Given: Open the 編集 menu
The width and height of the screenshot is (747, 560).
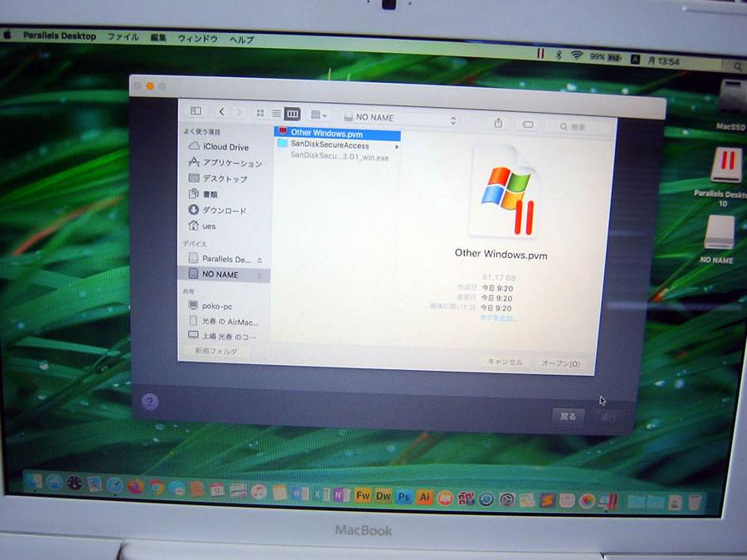Looking at the screenshot, I should click(x=159, y=37).
